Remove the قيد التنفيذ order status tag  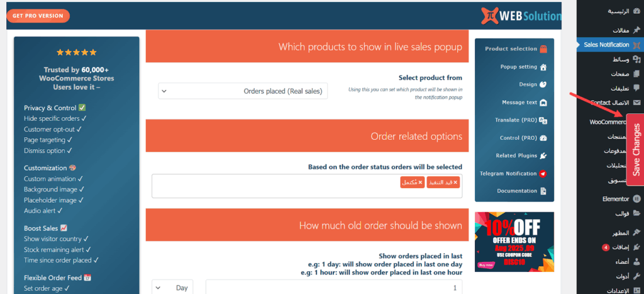[455, 183]
